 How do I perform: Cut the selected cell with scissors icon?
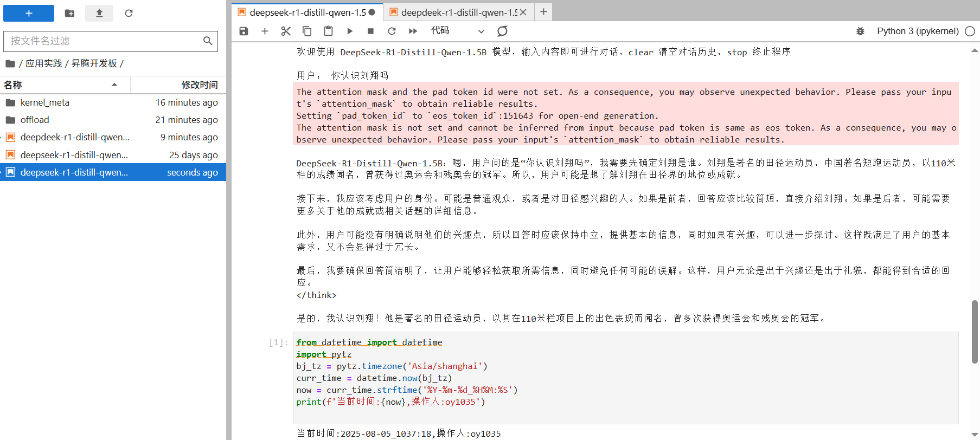pos(286,31)
